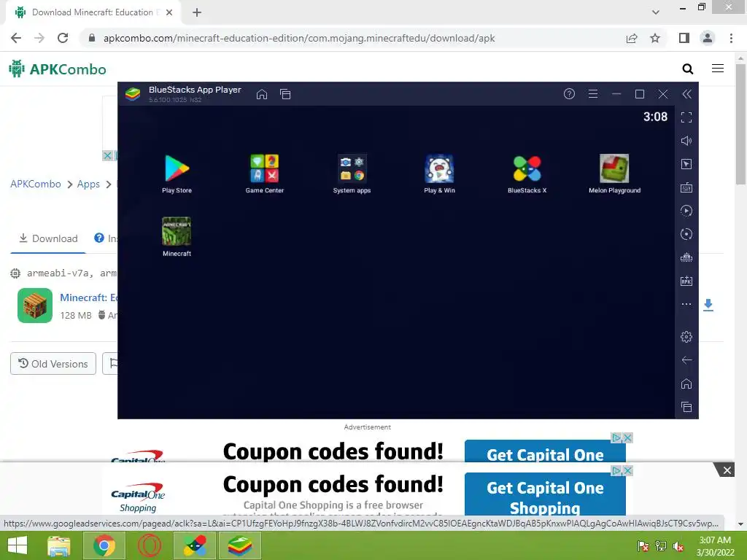Open the BlueStacks hamburger menu
The image size is (747, 560).
pos(592,94)
